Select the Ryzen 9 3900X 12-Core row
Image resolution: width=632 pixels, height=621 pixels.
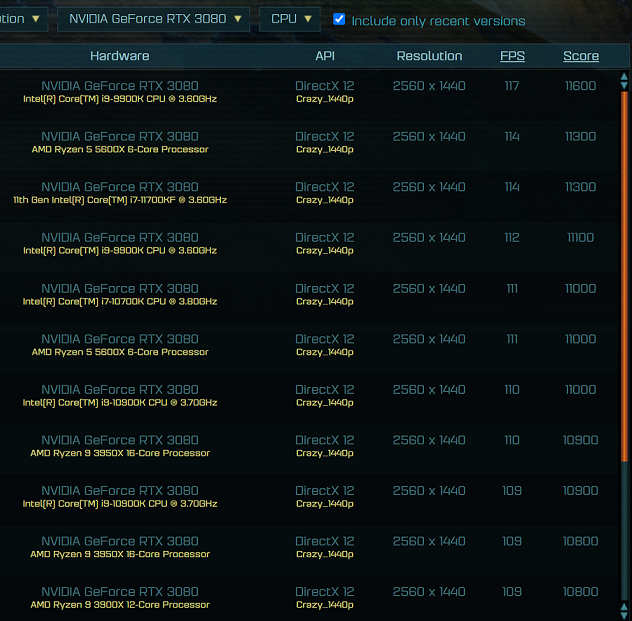309,598
